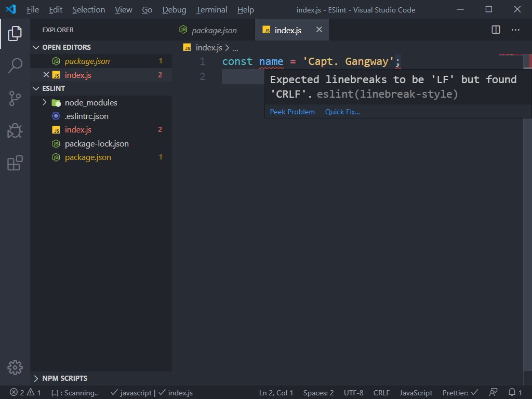Screen dimensions: 532x399
Task: Open the Help menu
Action: point(245,10)
